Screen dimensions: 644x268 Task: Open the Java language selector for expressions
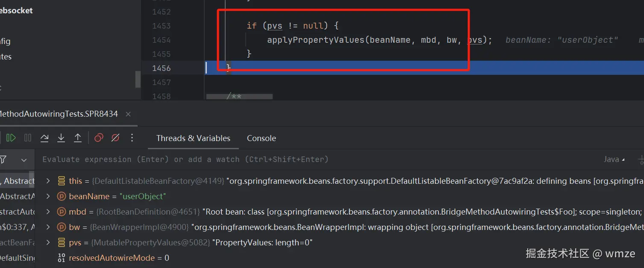point(614,159)
